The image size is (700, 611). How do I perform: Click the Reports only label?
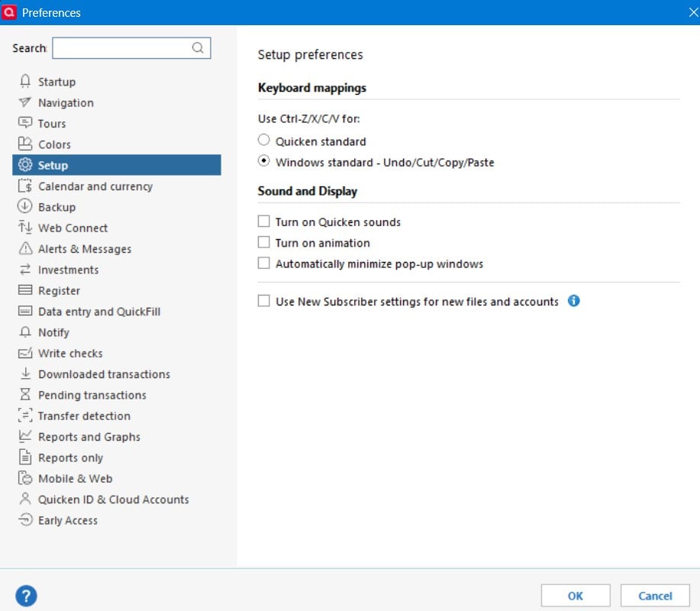pos(70,457)
